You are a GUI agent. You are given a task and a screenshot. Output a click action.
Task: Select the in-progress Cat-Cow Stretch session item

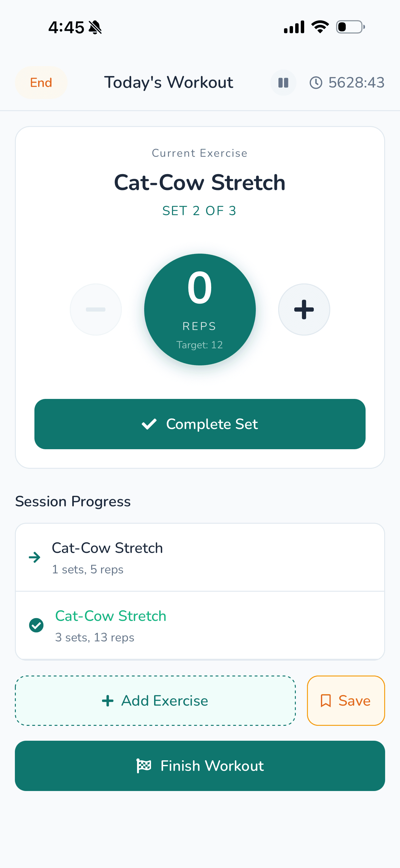[200, 557]
